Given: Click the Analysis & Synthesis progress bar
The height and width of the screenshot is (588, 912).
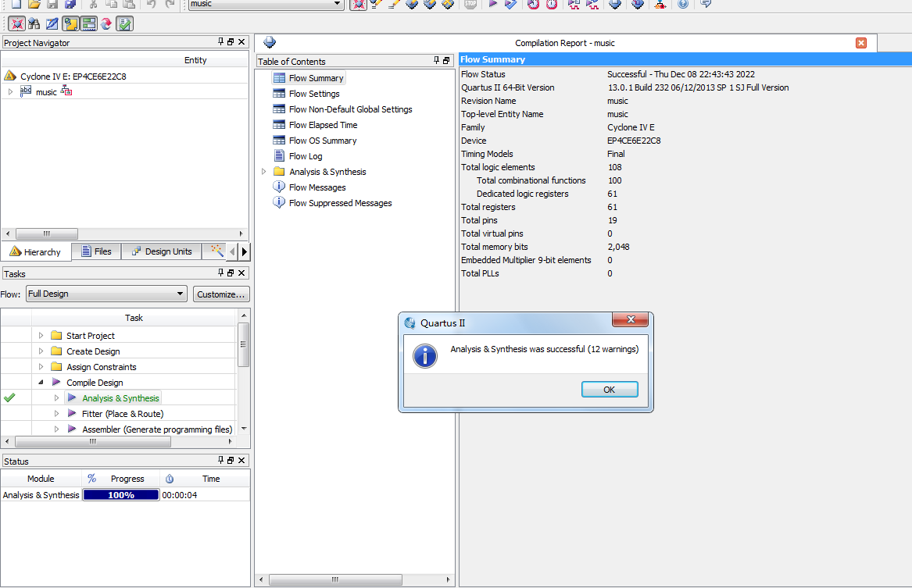Looking at the screenshot, I should click(x=121, y=495).
